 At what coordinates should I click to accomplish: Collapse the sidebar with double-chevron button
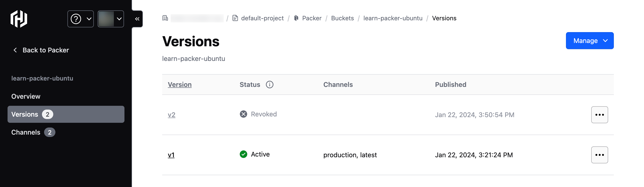tap(137, 19)
